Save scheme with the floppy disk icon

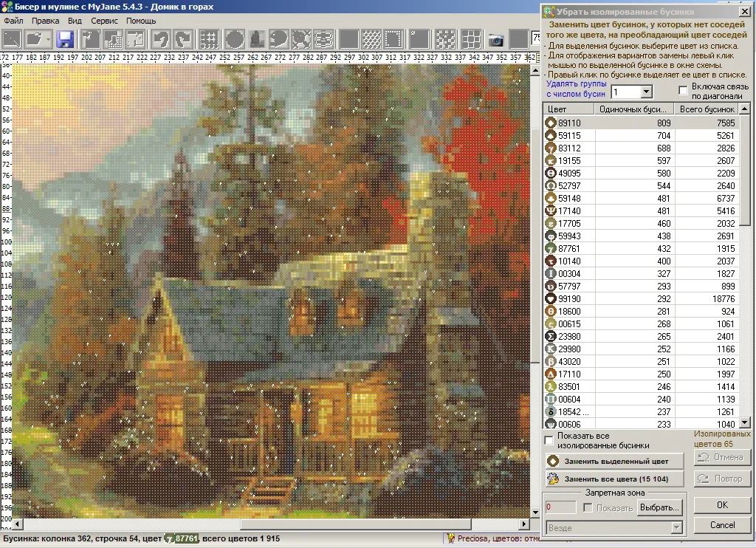pos(65,39)
